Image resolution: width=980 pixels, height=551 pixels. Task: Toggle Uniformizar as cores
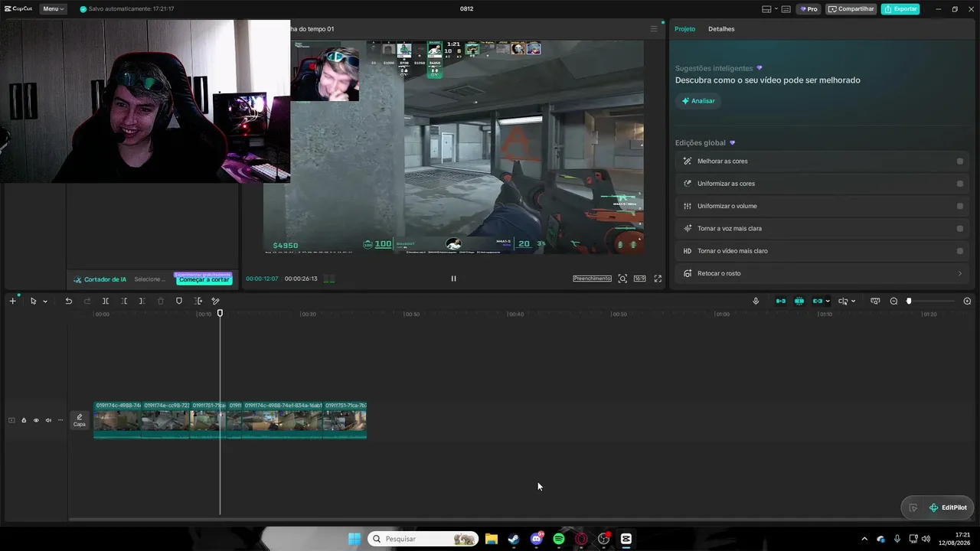(x=960, y=184)
